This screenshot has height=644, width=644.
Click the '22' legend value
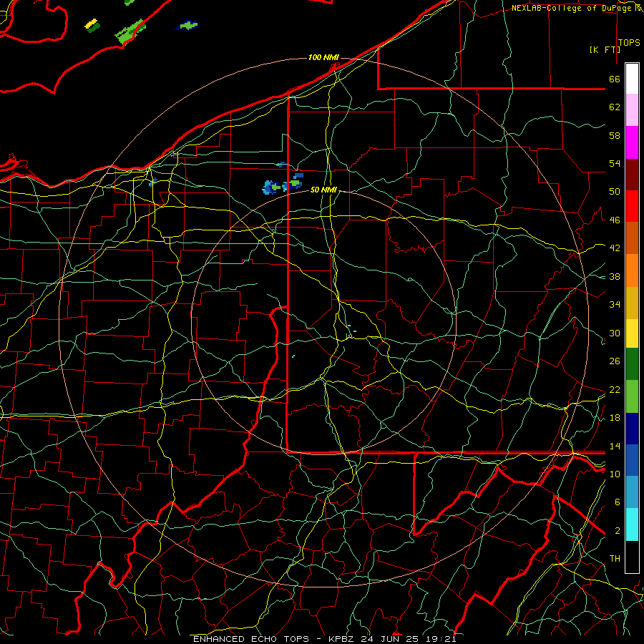(615, 389)
